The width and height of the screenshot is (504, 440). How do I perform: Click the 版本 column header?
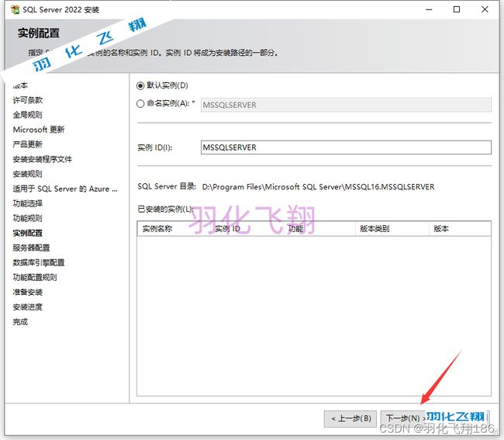460,229
